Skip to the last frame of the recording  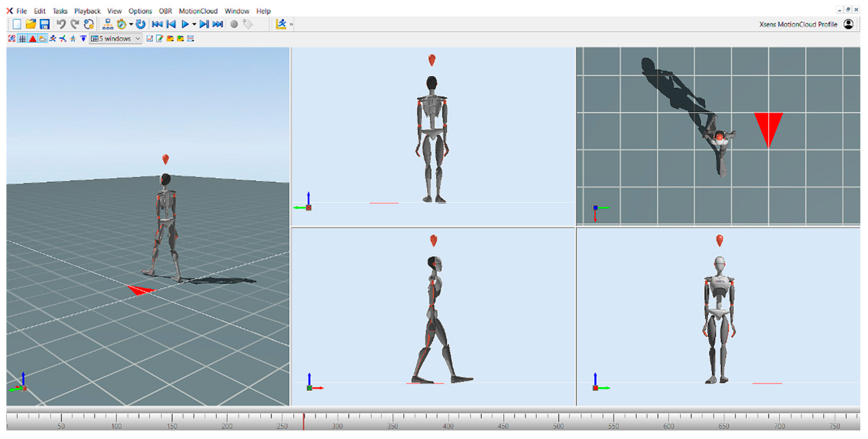(x=218, y=24)
